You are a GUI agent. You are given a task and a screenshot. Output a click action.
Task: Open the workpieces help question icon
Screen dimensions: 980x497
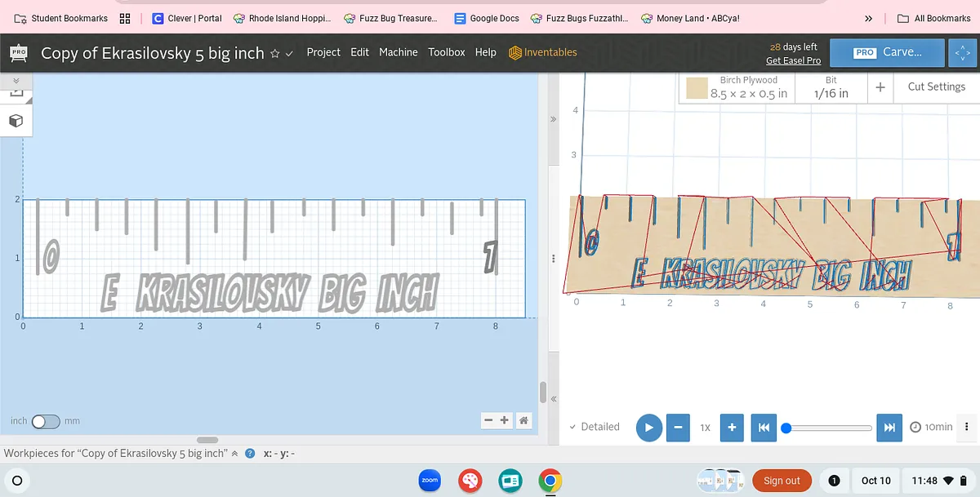click(x=251, y=454)
